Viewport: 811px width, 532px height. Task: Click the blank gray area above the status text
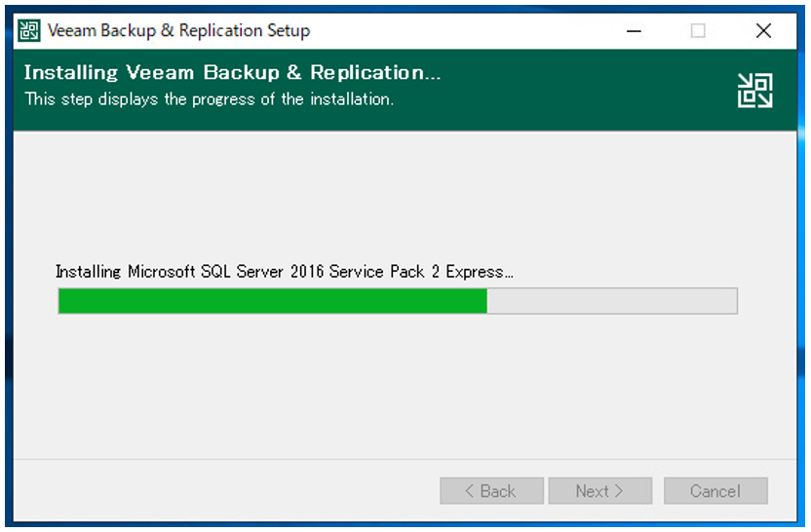404,197
